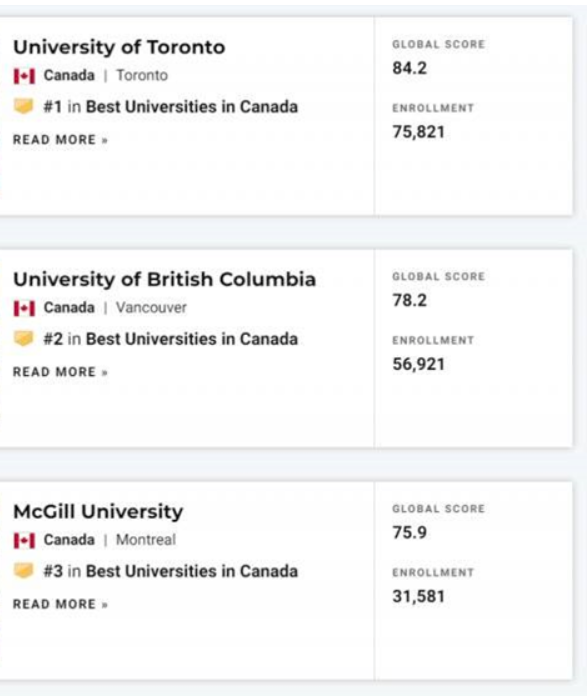Click READ MORE under McGill University
This screenshot has width=588, height=697.
tap(60, 604)
